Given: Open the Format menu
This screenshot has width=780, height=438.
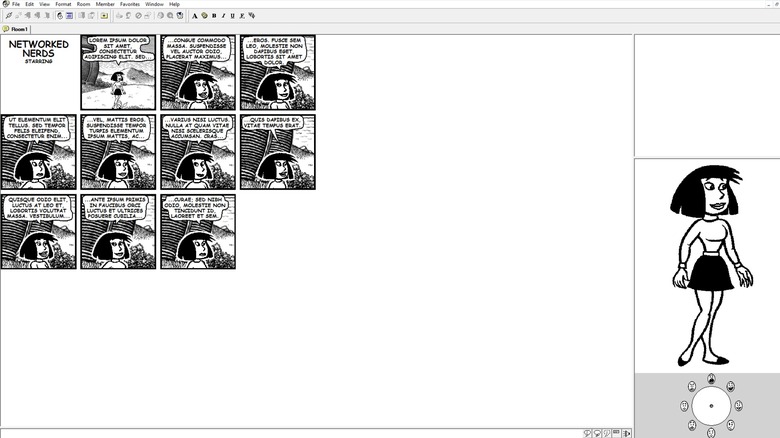Looking at the screenshot, I should [63, 4].
